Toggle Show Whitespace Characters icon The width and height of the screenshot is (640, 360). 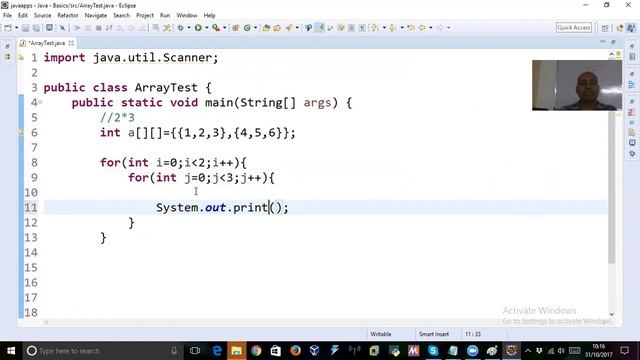click(x=362, y=28)
